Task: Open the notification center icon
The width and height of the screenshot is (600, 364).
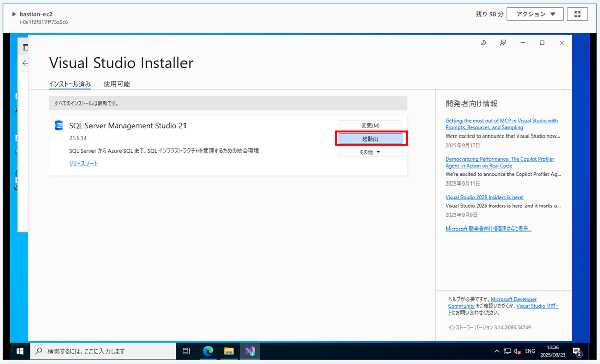Action: [577, 351]
